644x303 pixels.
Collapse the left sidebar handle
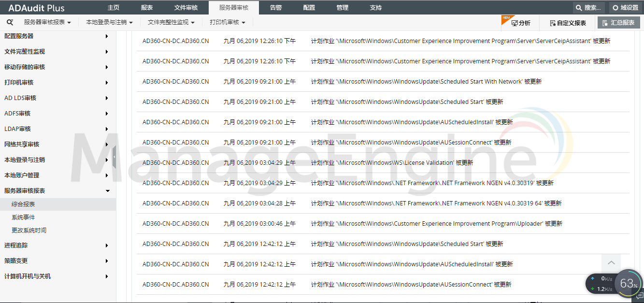114,157
